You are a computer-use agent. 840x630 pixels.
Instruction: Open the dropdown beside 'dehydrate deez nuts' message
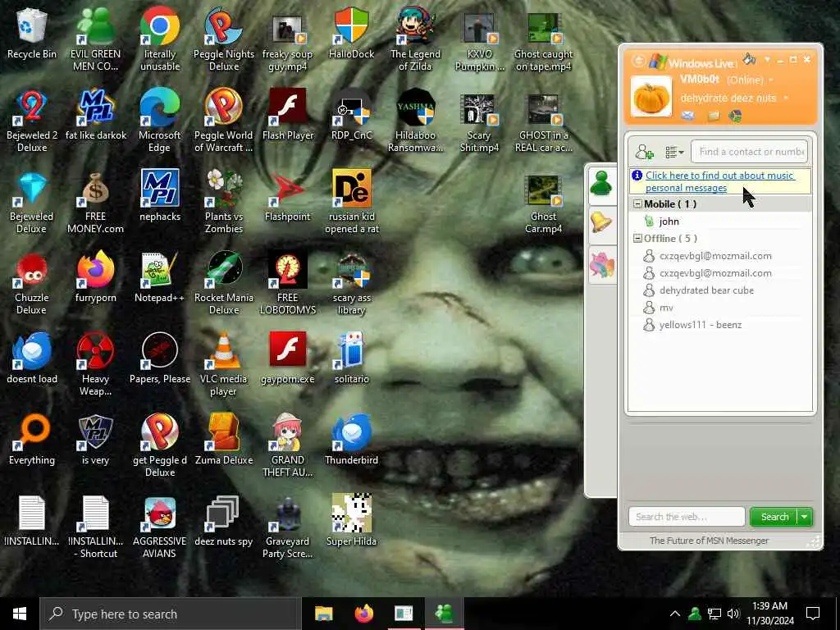click(x=786, y=98)
